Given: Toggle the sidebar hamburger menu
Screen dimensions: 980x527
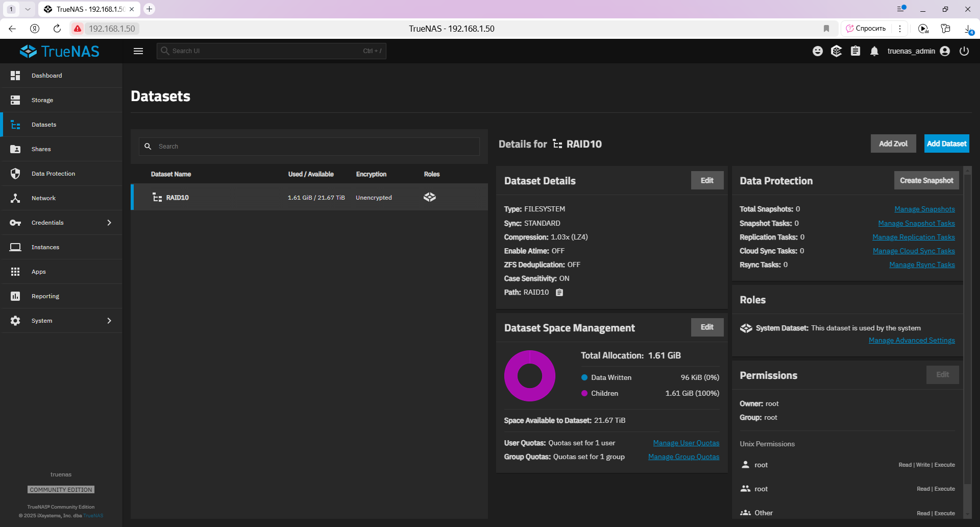Looking at the screenshot, I should tap(138, 51).
